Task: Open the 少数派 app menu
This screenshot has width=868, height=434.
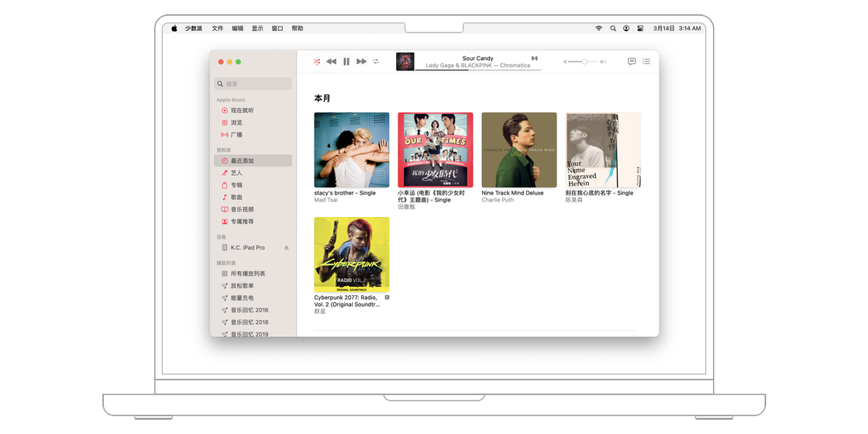Action: click(194, 28)
